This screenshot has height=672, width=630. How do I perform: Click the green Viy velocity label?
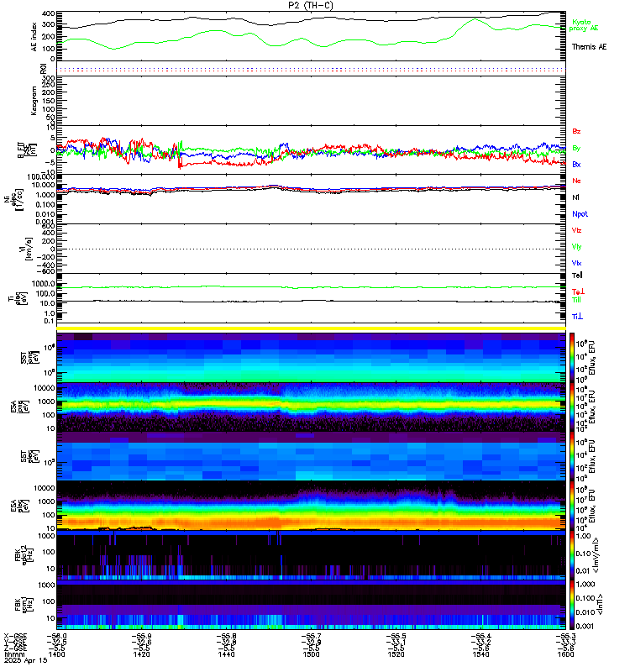[x=576, y=247]
